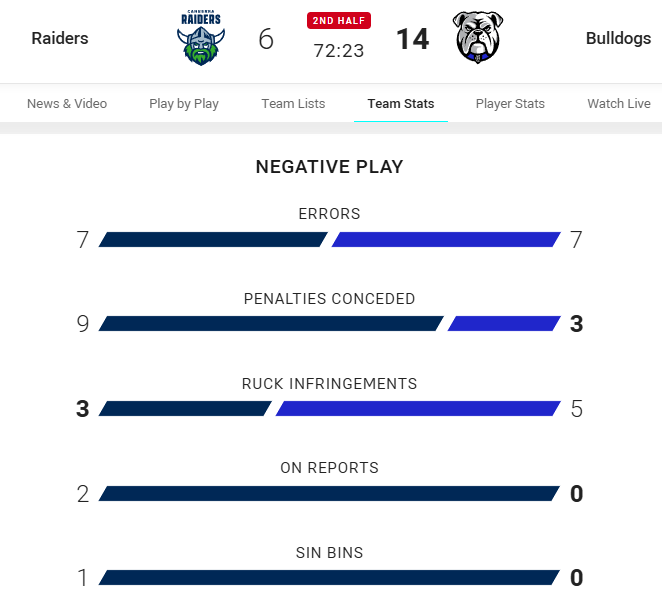Click the Bulldogs errors bar
Viewport: 662px width, 608px height.
446,239
